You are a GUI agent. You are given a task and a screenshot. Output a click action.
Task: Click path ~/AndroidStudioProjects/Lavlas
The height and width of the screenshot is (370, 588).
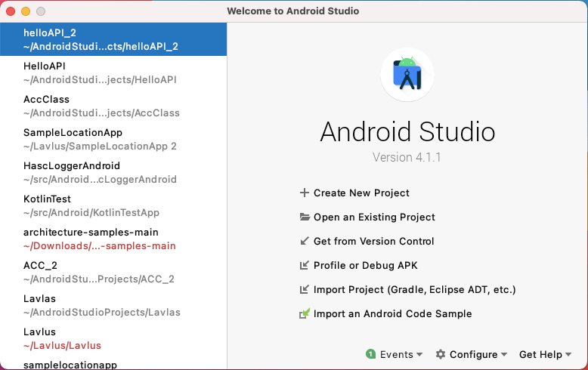pyautogui.click(x=101, y=313)
